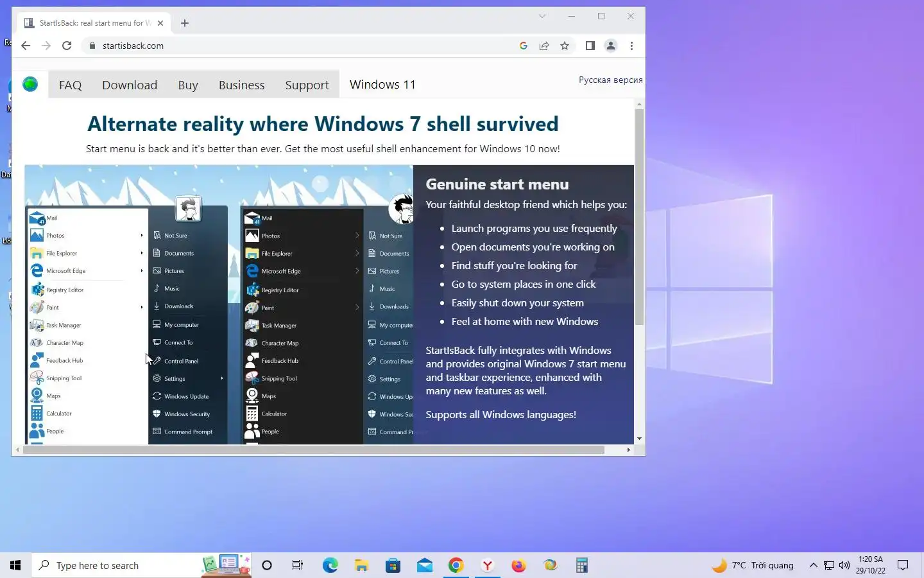Click the site padlock icon

point(92,46)
